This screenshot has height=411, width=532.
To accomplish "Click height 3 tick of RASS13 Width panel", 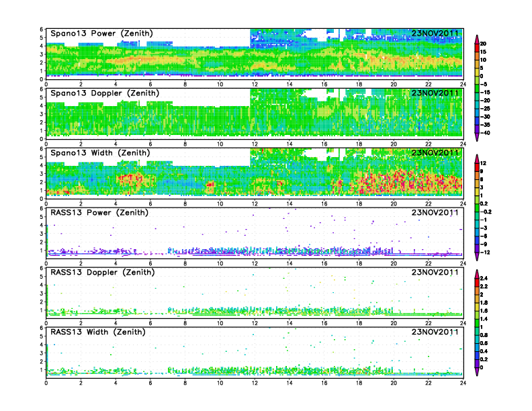I will (42, 353).
